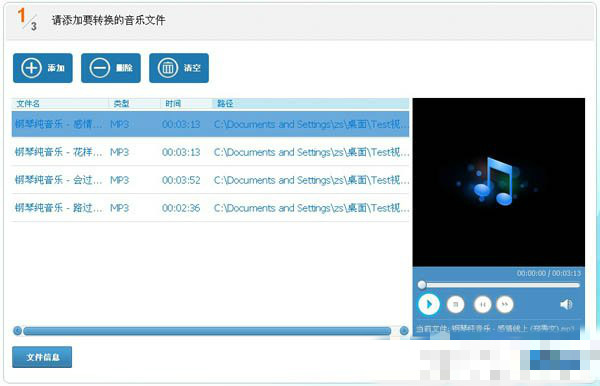Select row 钢琴纯音乐 - 路过…
600x386 pixels.
click(210, 208)
